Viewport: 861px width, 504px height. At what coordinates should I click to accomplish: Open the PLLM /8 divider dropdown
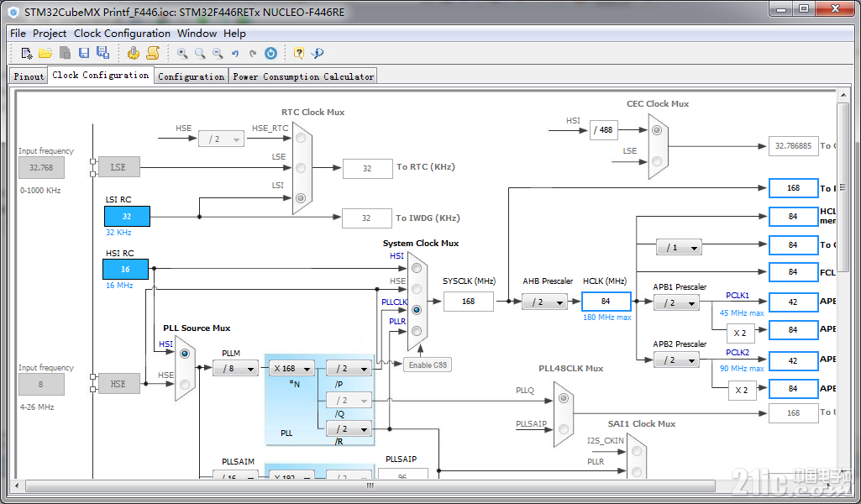click(235, 369)
